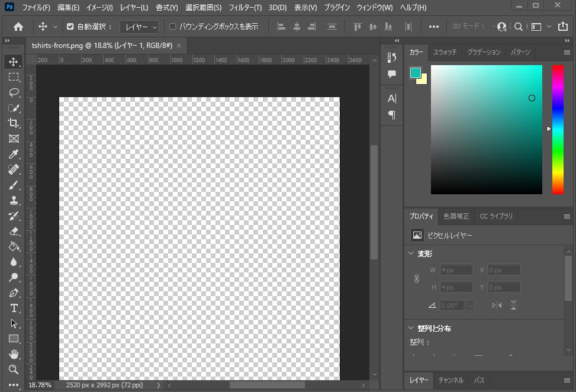Click the W width input field

pyautogui.click(x=455, y=270)
